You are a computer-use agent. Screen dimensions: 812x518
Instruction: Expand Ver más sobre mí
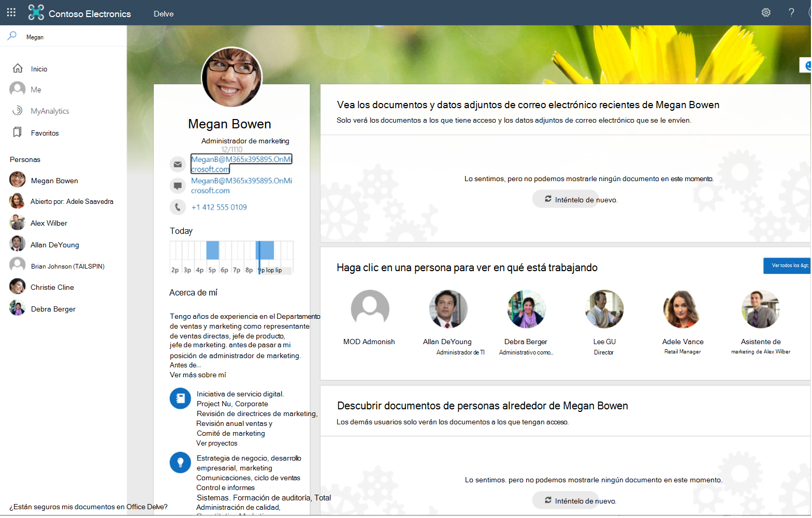point(198,375)
